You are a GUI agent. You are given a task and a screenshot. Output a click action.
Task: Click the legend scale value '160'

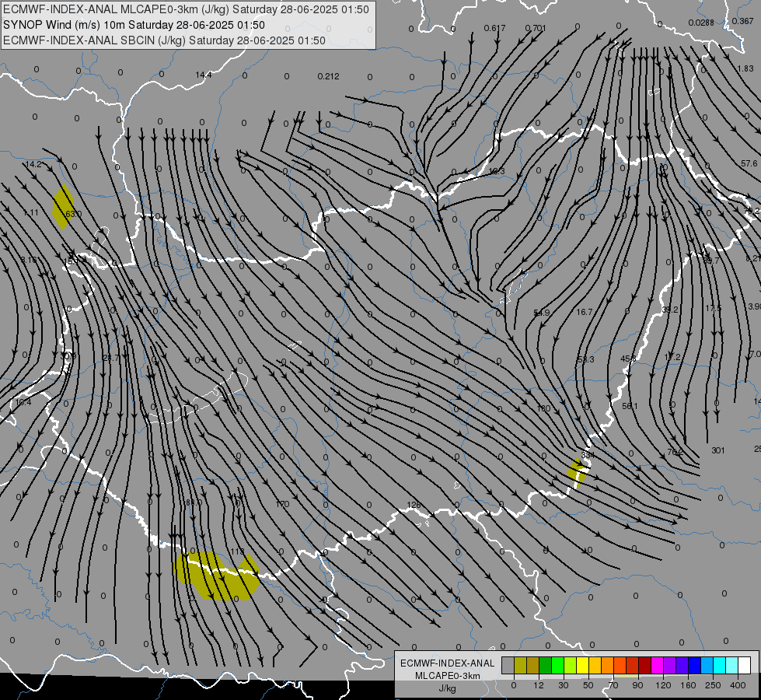click(x=688, y=685)
